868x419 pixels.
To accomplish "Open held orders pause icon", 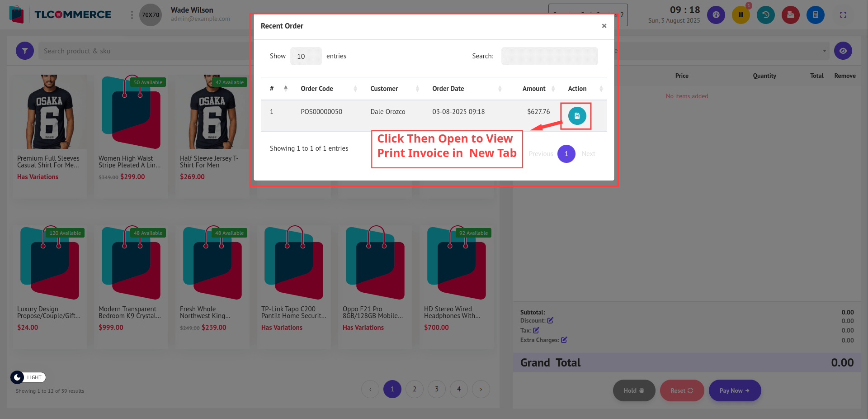I will (741, 15).
